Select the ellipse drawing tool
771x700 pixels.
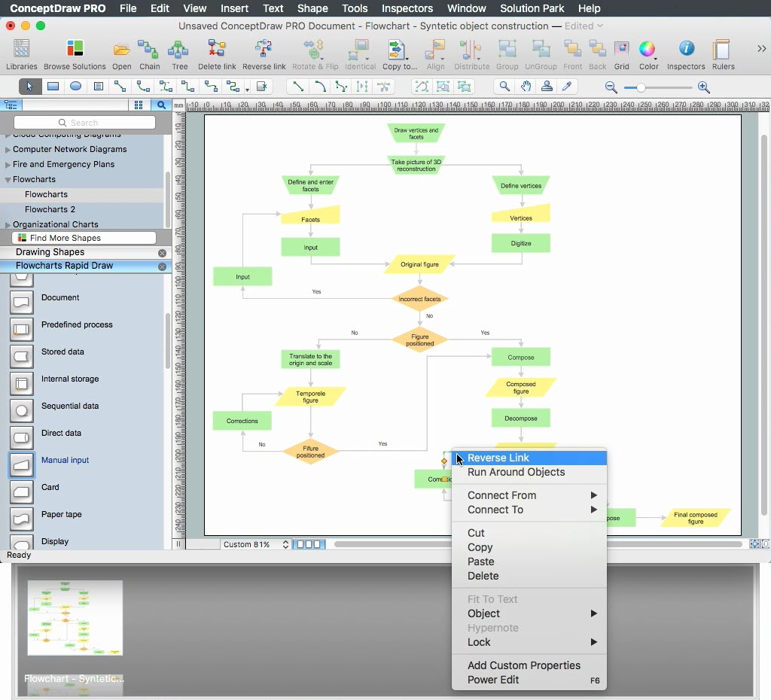75,87
